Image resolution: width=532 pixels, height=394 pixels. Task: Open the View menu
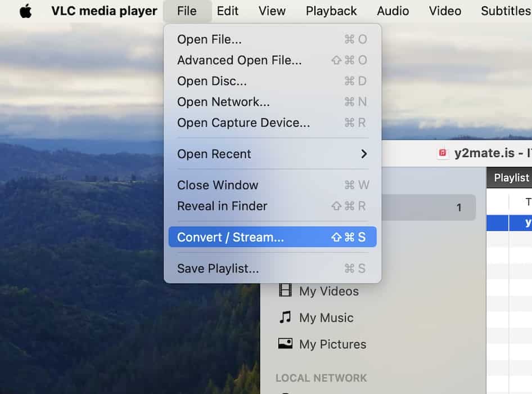pyautogui.click(x=272, y=11)
